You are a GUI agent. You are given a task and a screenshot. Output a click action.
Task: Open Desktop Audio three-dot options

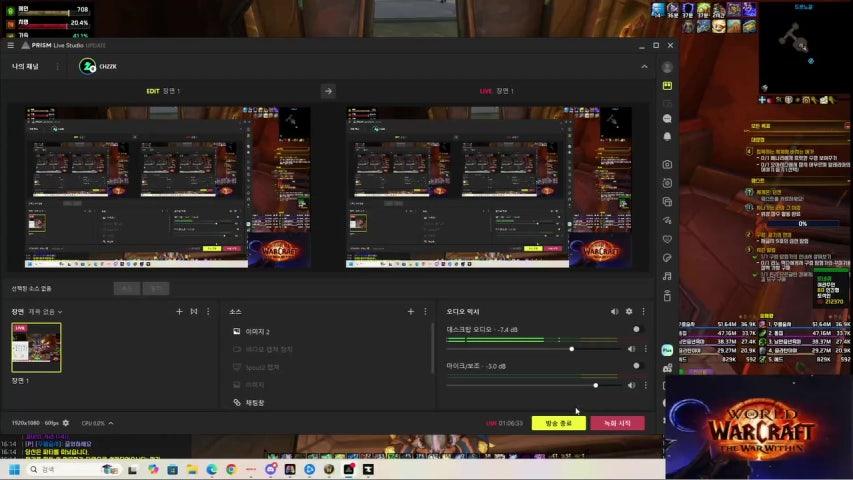pos(646,349)
